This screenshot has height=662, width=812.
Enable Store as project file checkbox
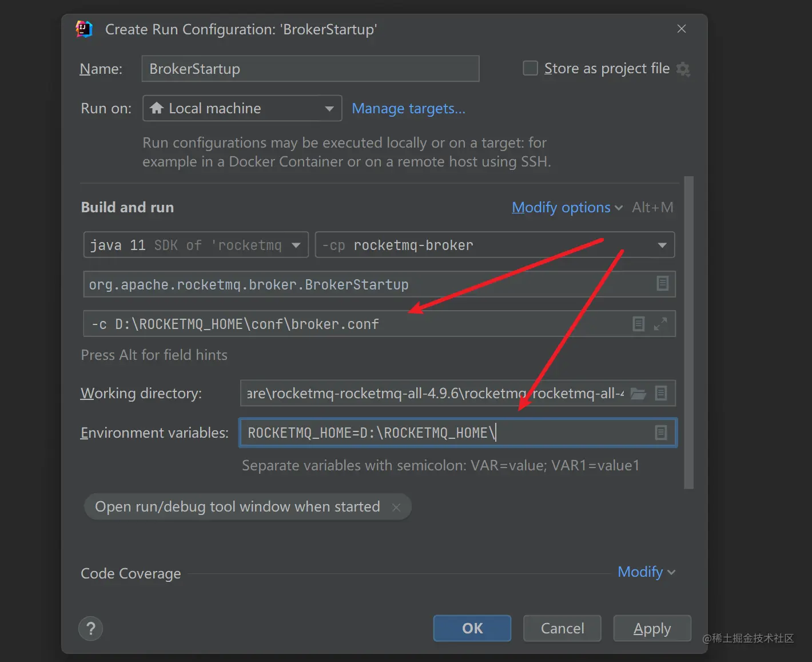pos(531,69)
